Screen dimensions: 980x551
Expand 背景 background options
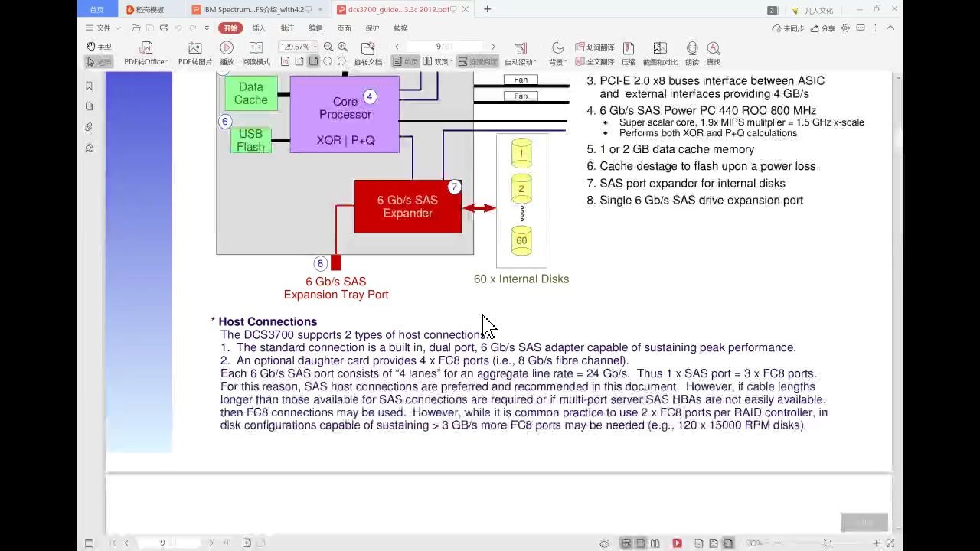(566, 62)
